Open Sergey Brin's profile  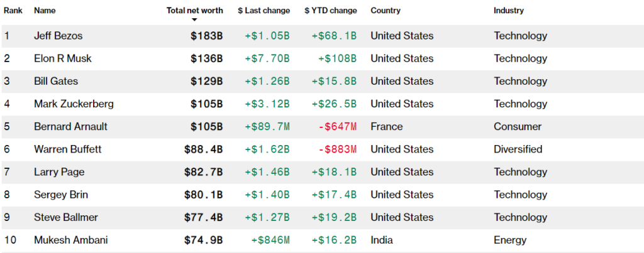coord(60,194)
